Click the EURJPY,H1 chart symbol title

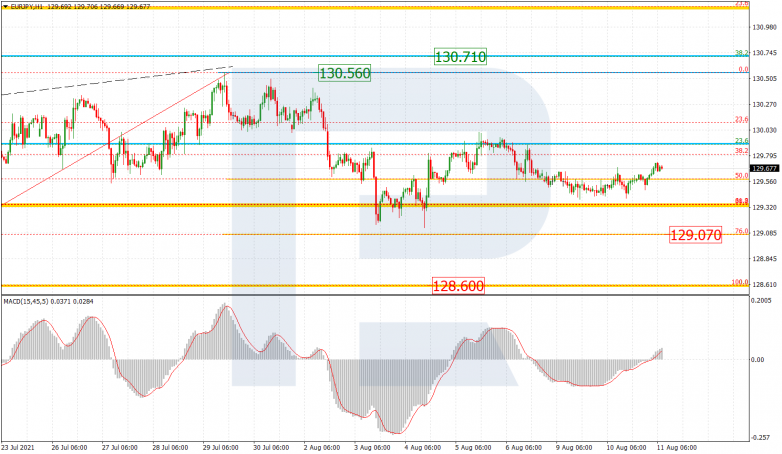click(x=25, y=7)
